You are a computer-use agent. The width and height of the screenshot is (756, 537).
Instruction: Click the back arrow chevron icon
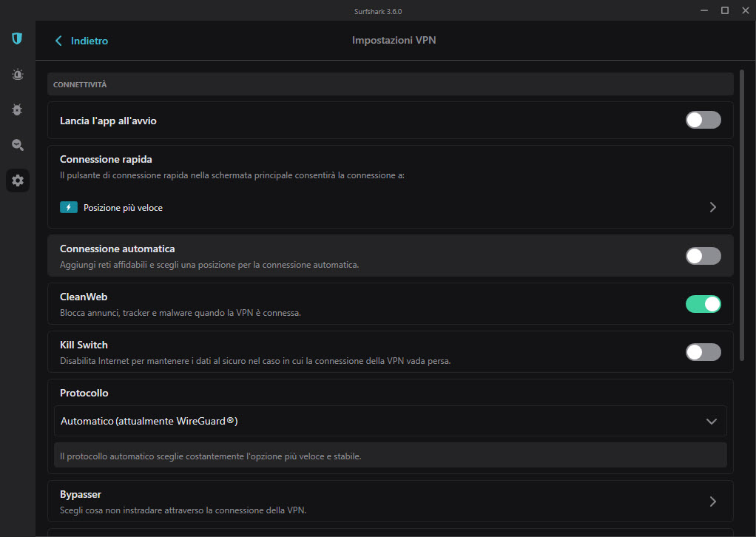[58, 41]
